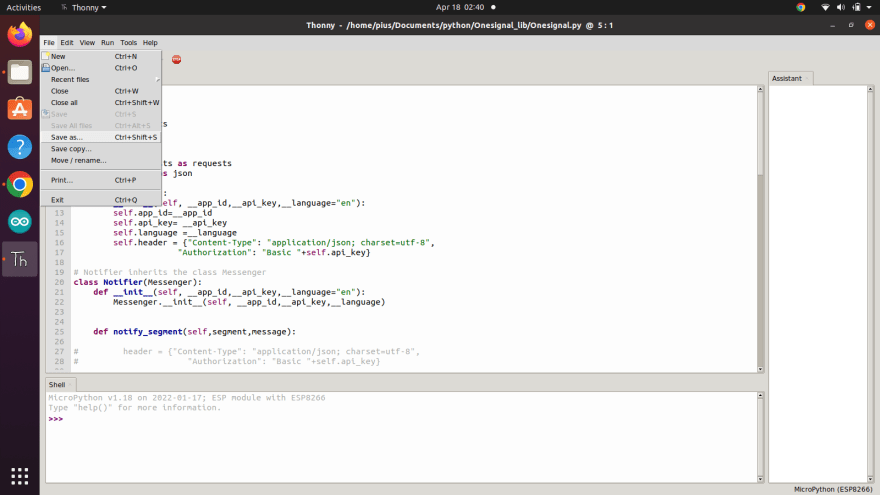The image size is (880, 495).
Task: Expand the Recent files submenu arrow
Action: [x=157, y=80]
